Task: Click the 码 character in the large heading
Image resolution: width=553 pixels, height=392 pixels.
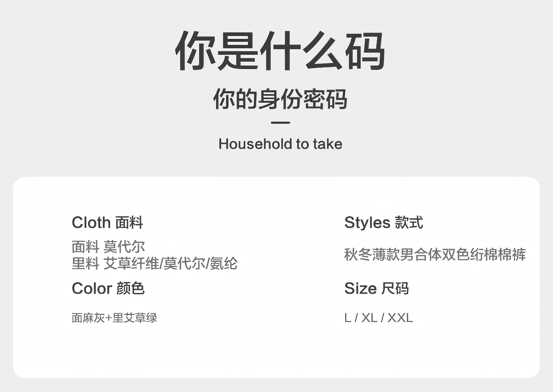Action: (365, 51)
